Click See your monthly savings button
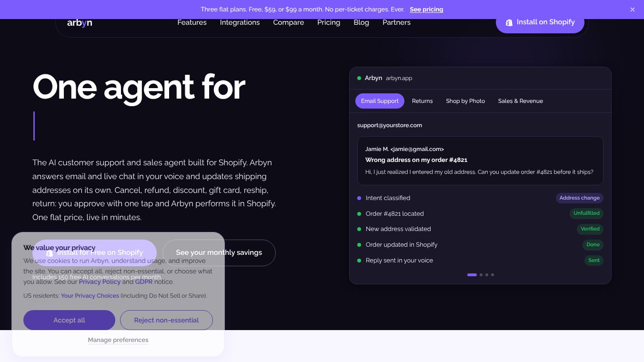644x362 pixels. tap(219, 252)
